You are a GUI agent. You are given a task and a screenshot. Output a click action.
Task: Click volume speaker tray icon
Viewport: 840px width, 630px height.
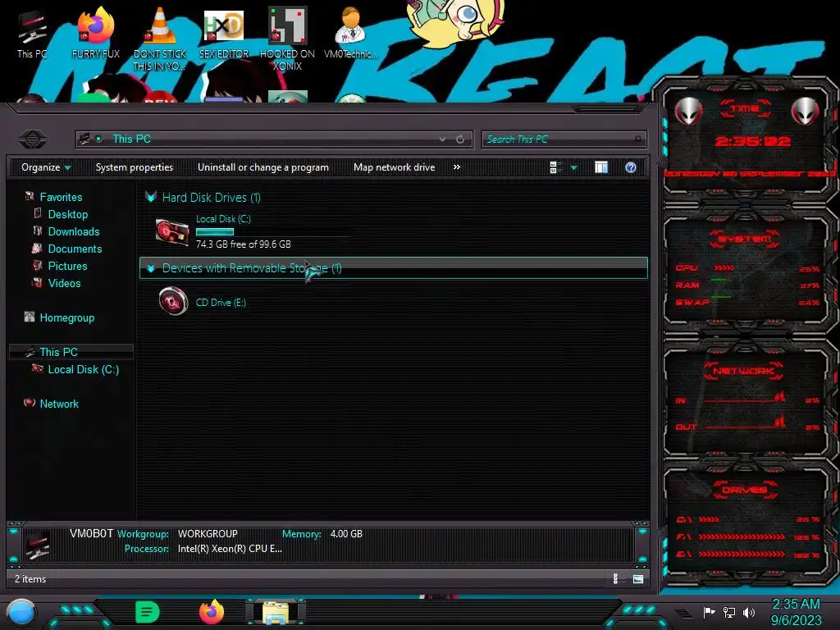pos(749,612)
